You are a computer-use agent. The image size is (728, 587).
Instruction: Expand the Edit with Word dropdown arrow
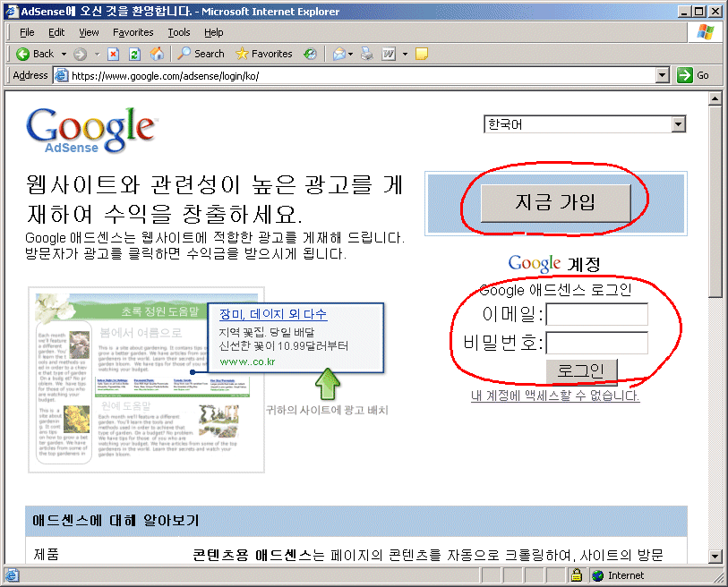click(x=405, y=55)
